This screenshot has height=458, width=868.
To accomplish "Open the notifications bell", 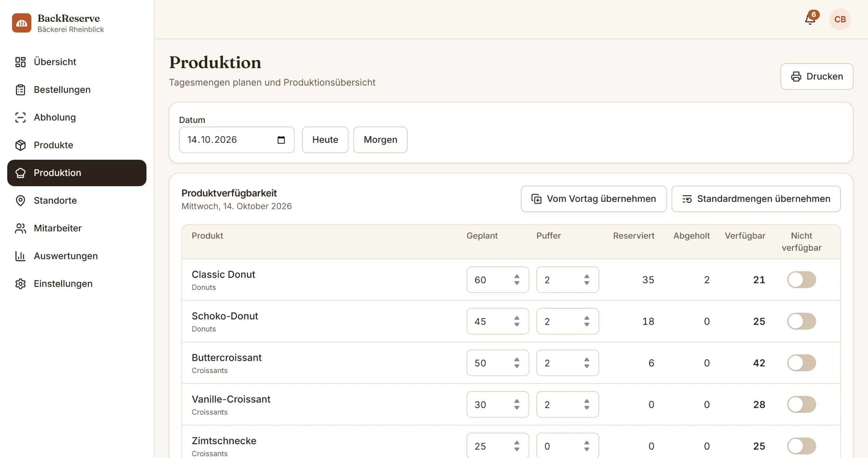I will point(810,19).
